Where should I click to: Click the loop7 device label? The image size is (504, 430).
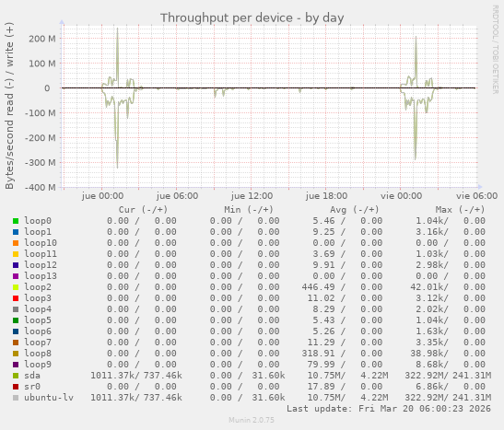click(x=38, y=342)
